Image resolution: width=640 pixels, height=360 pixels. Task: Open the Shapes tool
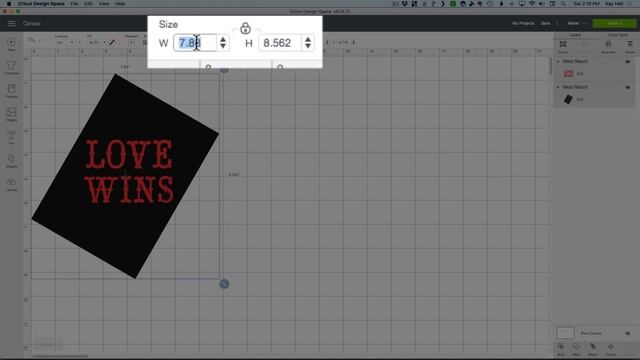11,161
